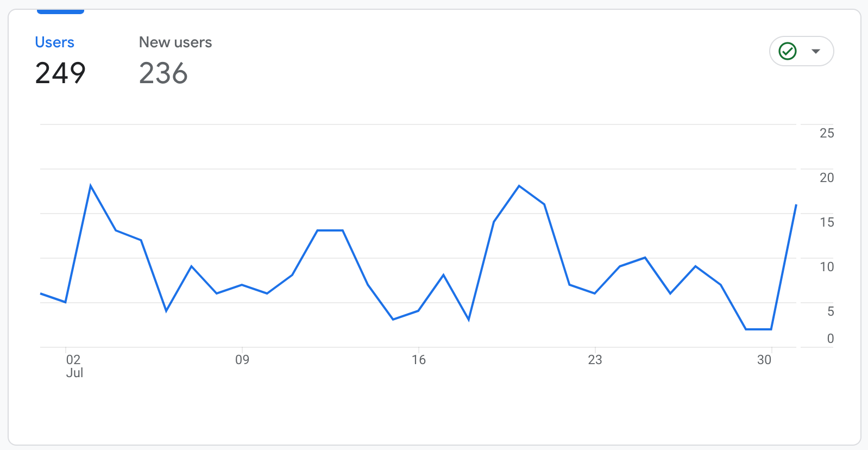Click the line chart's final endpoint at right edge
The height and width of the screenshot is (450, 868).
(796, 205)
